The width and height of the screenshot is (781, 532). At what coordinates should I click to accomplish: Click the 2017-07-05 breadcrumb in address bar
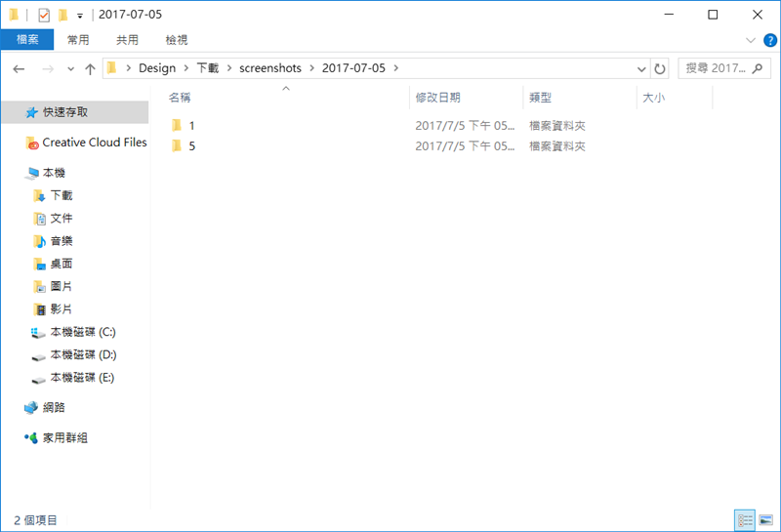click(353, 67)
